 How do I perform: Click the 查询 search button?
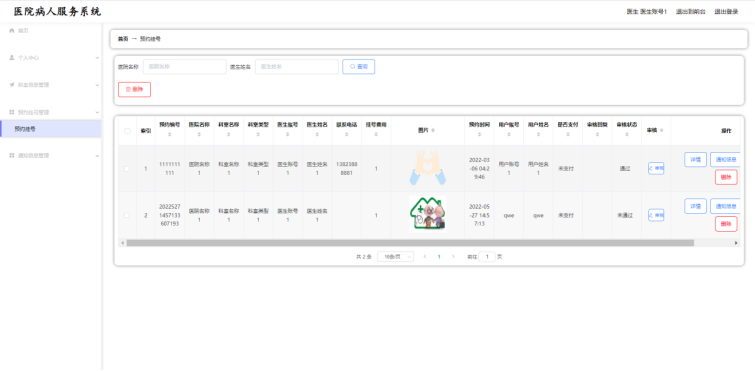coord(359,67)
